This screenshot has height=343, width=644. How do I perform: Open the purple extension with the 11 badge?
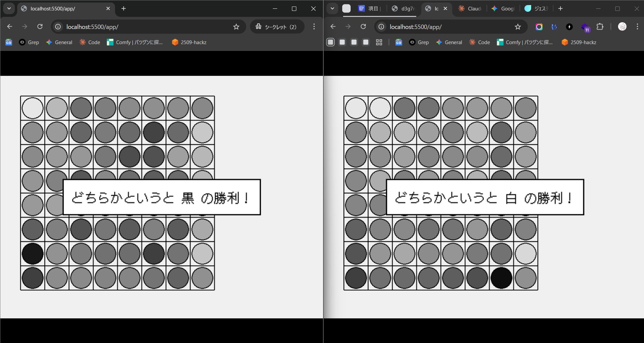tap(585, 27)
